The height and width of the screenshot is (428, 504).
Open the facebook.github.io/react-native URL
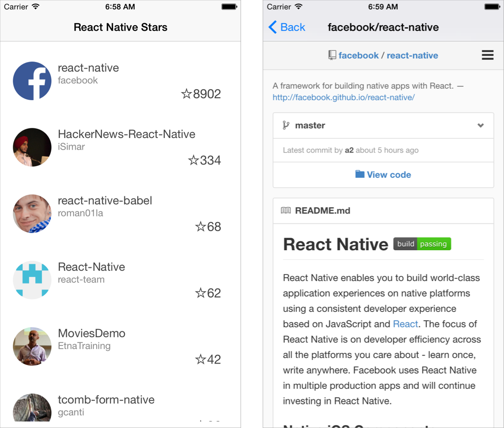click(344, 97)
